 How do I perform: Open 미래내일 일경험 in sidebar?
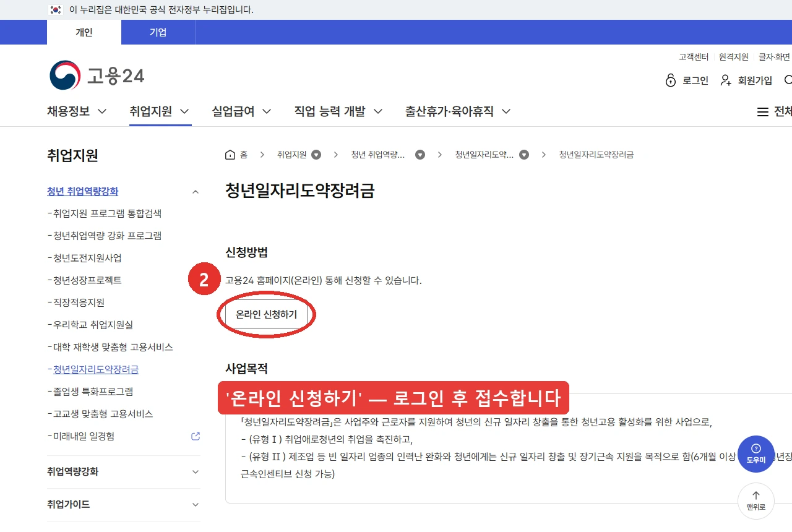84,436
